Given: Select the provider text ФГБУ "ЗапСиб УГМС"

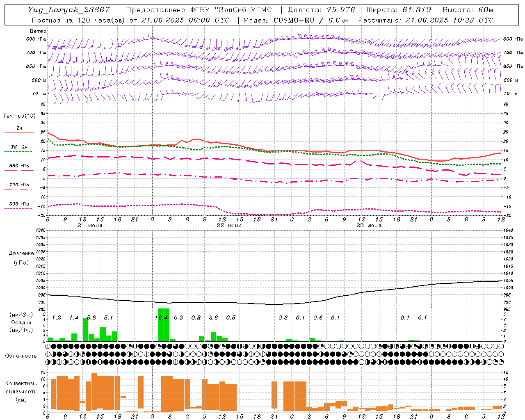Looking at the screenshot, I should point(233,10).
